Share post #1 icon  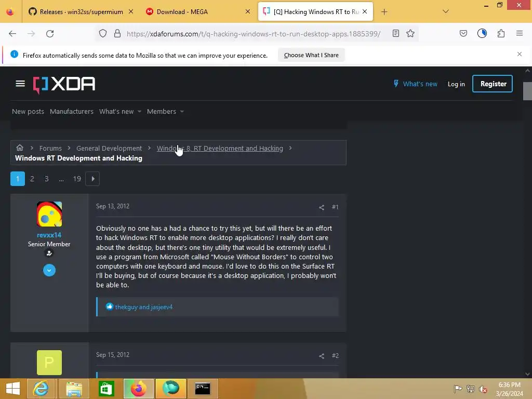tap(322, 207)
